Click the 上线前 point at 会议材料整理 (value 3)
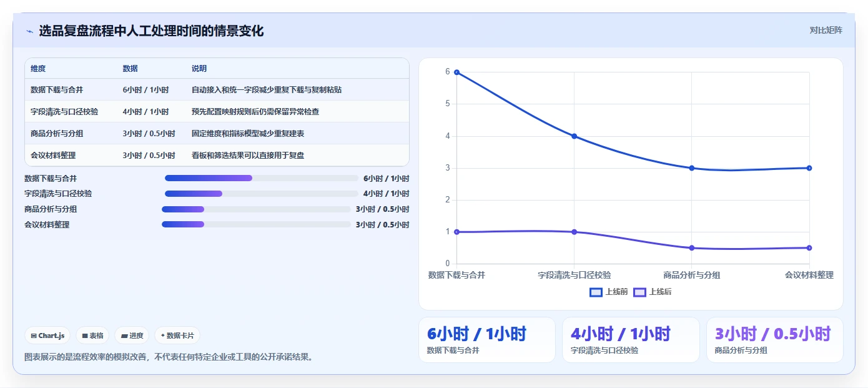The image size is (868, 388). [809, 168]
